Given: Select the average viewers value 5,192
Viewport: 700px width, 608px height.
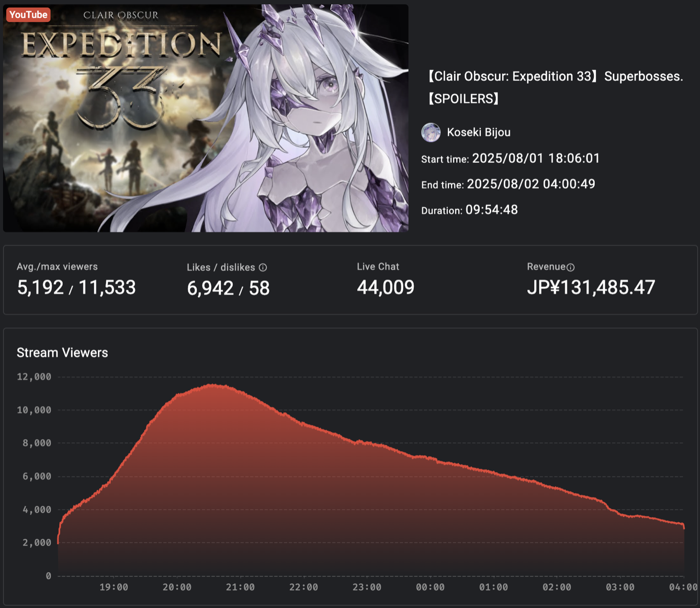Looking at the screenshot, I should (40, 287).
